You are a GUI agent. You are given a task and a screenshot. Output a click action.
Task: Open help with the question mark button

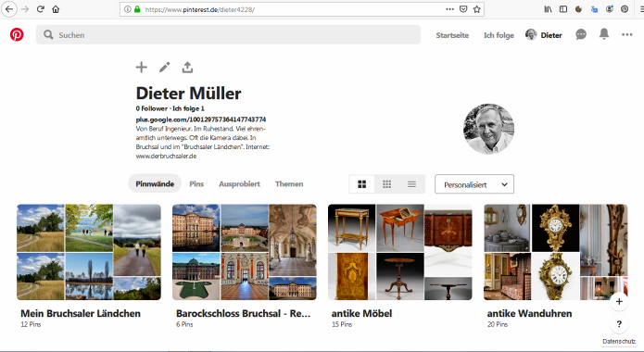(619, 324)
